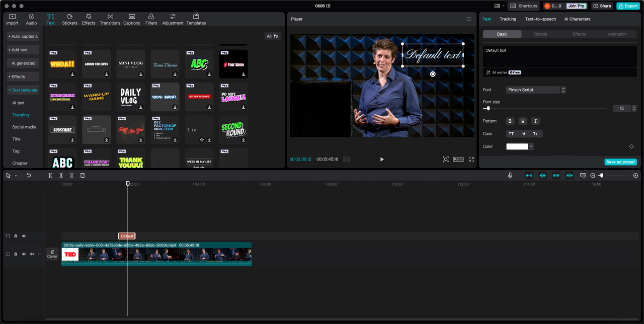
Task: Open the player fullscreen view
Action: point(471,159)
